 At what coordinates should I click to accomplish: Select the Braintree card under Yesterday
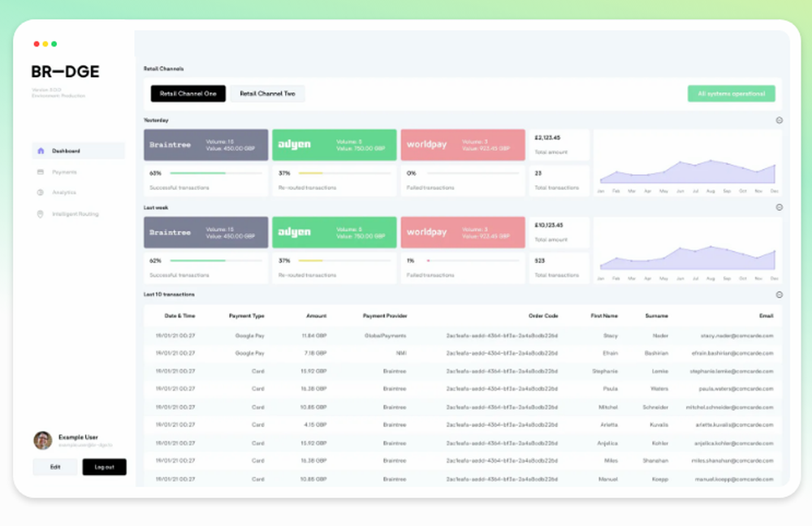click(x=206, y=145)
